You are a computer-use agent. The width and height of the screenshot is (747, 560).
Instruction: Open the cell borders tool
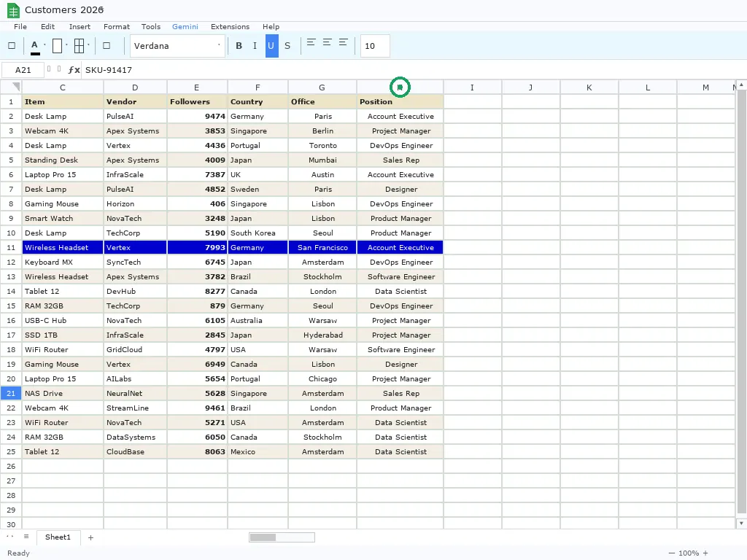[x=79, y=46]
